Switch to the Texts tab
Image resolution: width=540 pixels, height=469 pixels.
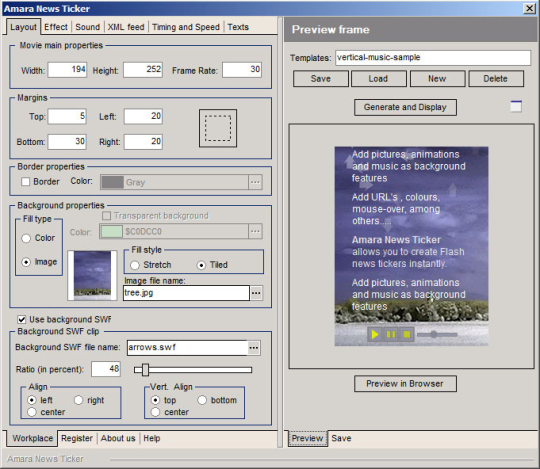coord(238,27)
